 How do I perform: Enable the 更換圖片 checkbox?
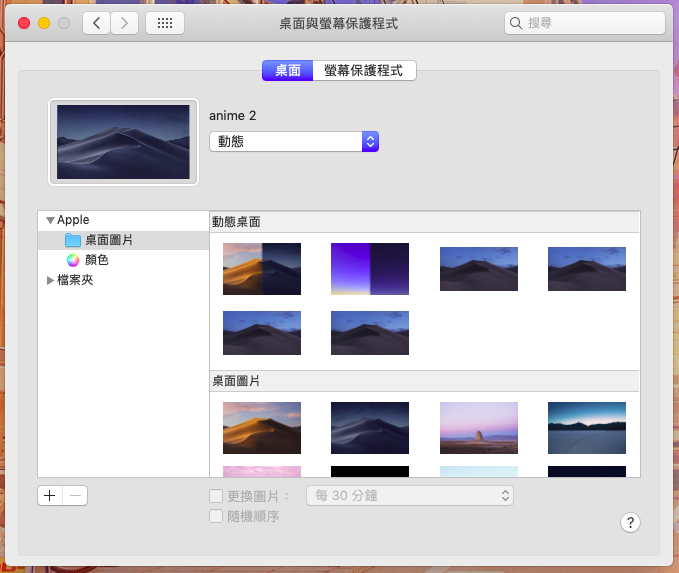(215, 496)
